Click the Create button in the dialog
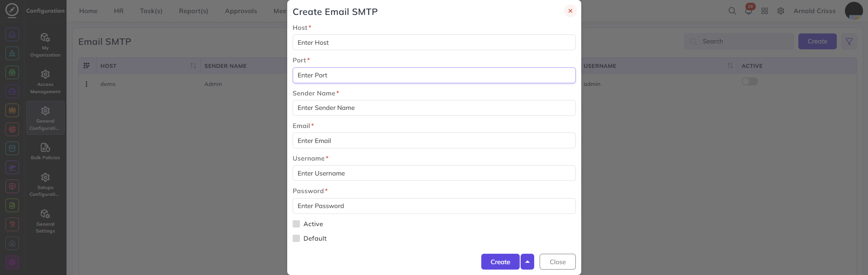868x275 pixels. coord(500,262)
